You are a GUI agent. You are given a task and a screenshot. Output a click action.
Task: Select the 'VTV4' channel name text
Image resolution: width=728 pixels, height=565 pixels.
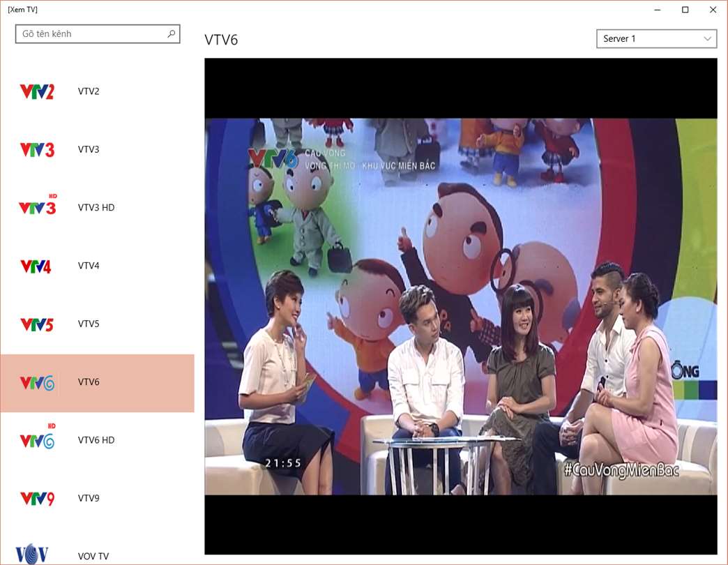(89, 266)
